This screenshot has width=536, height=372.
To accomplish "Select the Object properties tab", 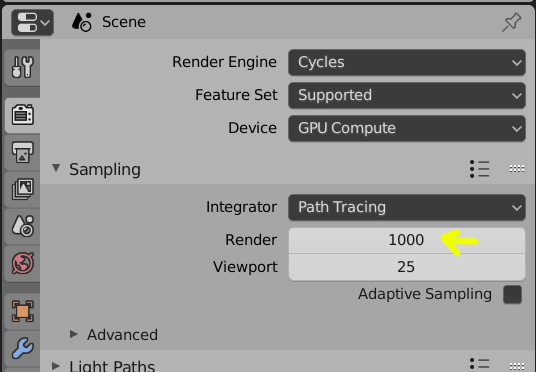I will pos(23,311).
